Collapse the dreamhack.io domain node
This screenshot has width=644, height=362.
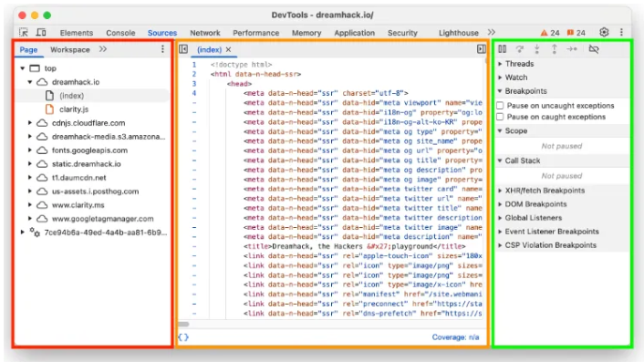(30, 82)
